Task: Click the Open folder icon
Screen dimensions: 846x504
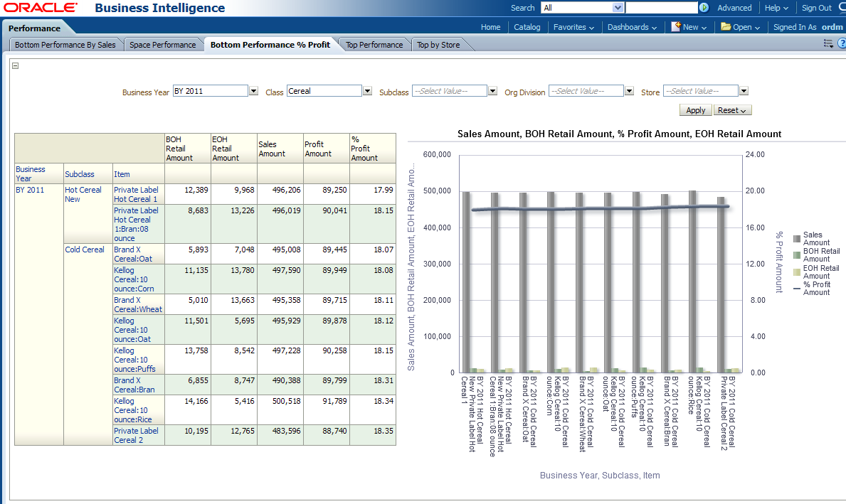Action: (x=726, y=27)
